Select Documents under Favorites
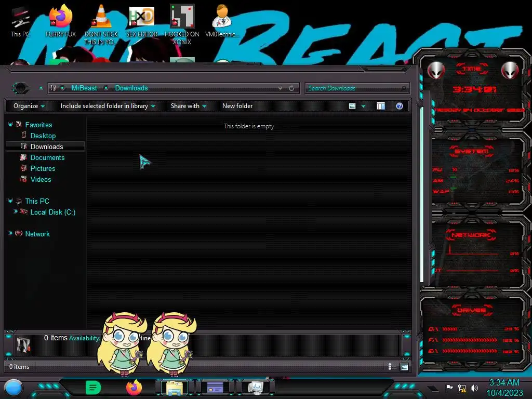The height and width of the screenshot is (399, 532). (47, 157)
